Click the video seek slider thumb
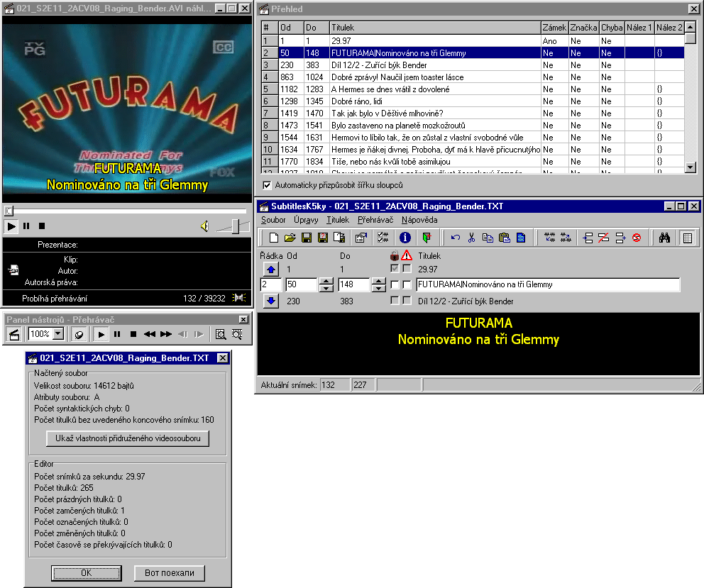The image size is (704, 588). [9, 210]
